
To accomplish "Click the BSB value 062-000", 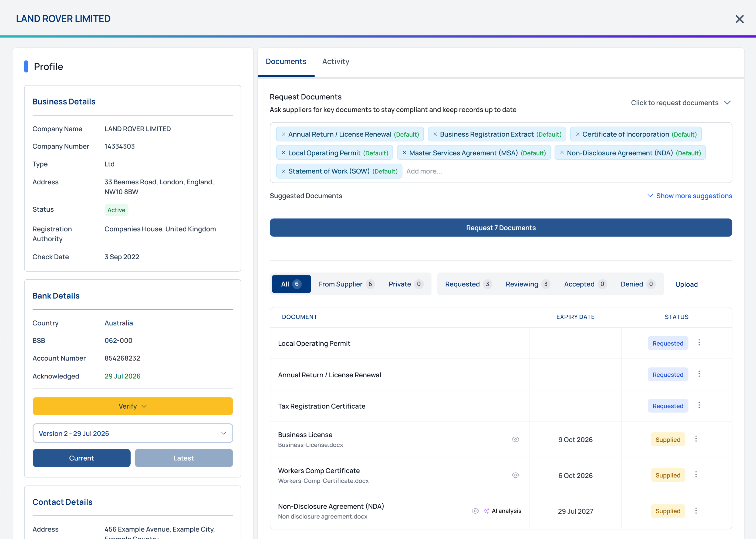I will point(118,341).
